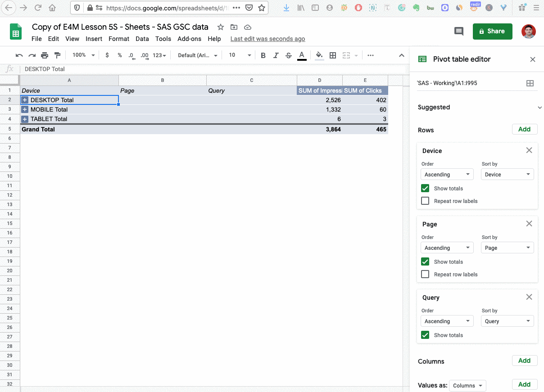544x392 pixels.
Task: Open borders menu
Action: (x=333, y=55)
